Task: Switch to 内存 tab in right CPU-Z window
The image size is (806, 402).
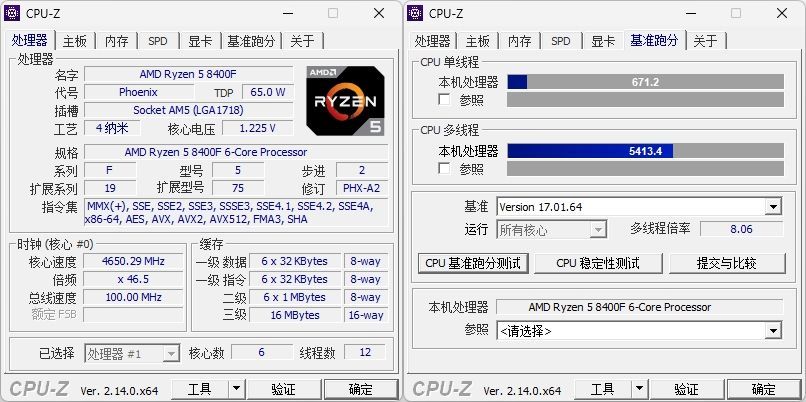Action: (x=519, y=41)
